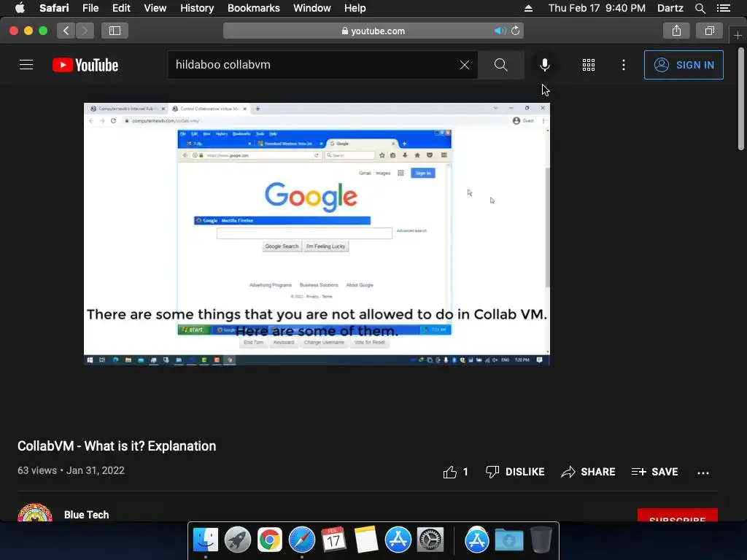
Task: Toggle the Safari sidebar button
Action: tap(115, 31)
